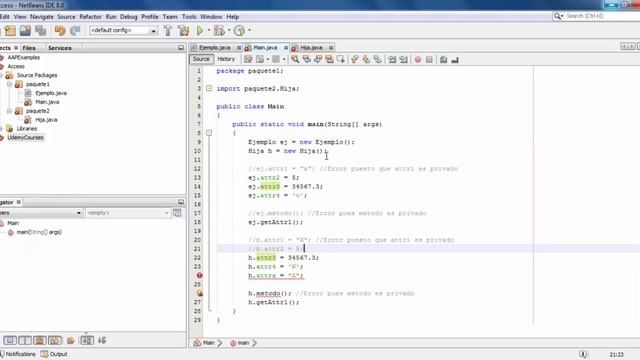
Task: Collapse the import fold on line 3
Action: coord(209,88)
